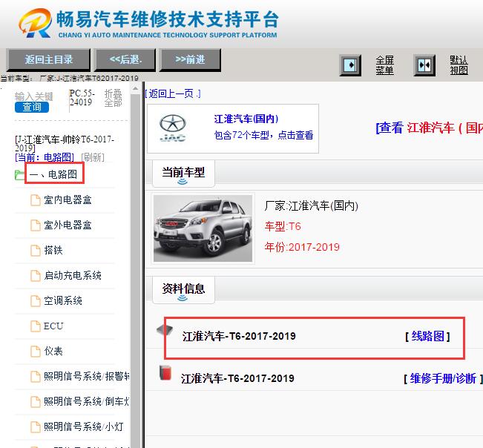Open 启动充电系统 in the tree
The image size is (483, 448).
pos(73,275)
